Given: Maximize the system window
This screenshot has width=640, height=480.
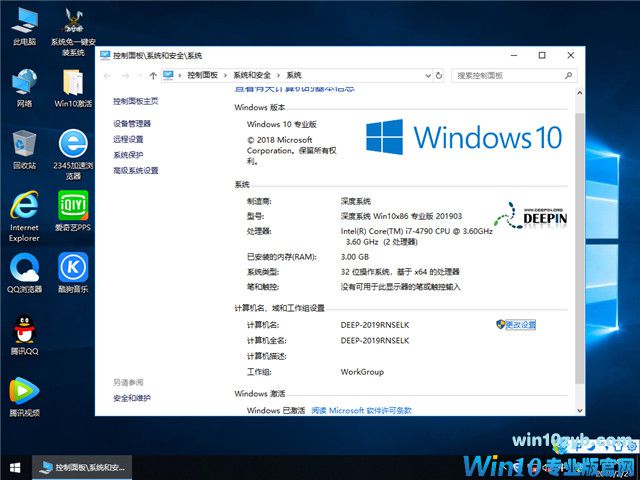Looking at the screenshot, I should click(x=542, y=55).
